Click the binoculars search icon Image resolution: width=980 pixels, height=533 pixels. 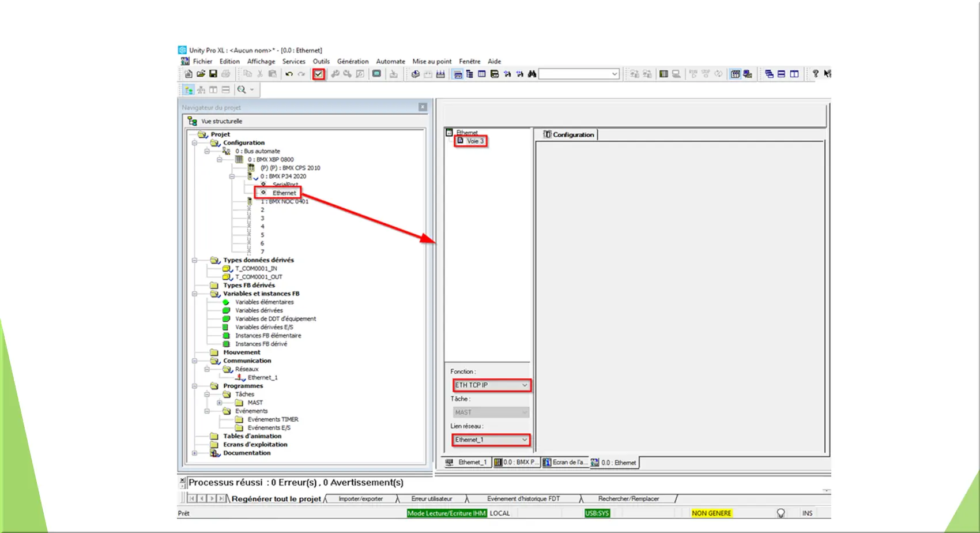(532, 74)
